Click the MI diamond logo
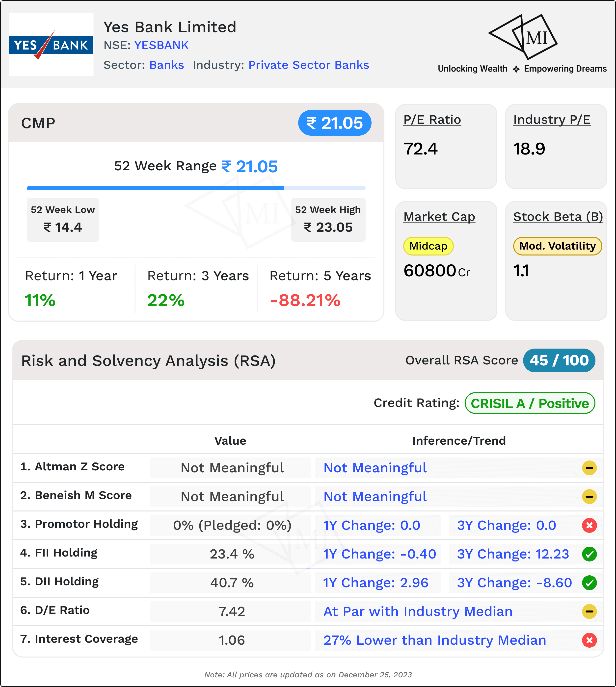 click(x=523, y=37)
